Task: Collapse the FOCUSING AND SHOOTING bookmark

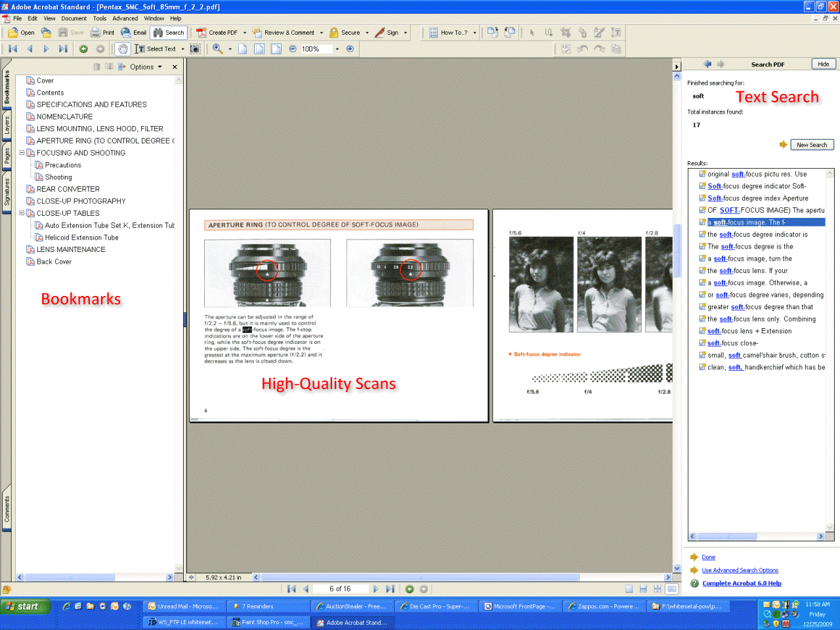Action: 22,153
